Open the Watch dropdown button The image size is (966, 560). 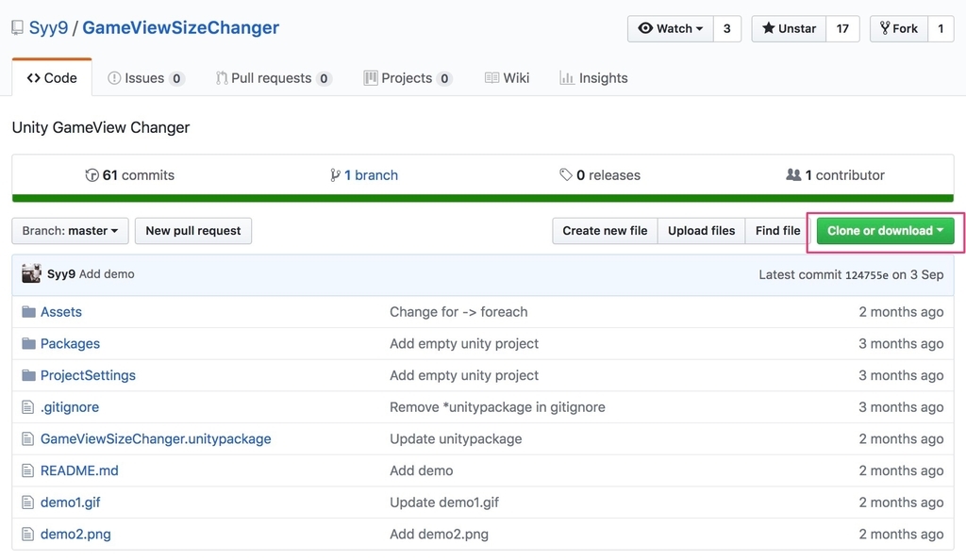[671, 29]
